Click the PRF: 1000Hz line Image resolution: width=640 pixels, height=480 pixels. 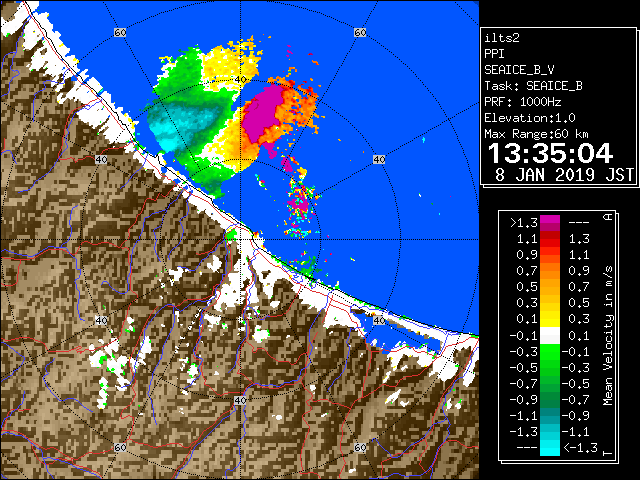(522, 102)
